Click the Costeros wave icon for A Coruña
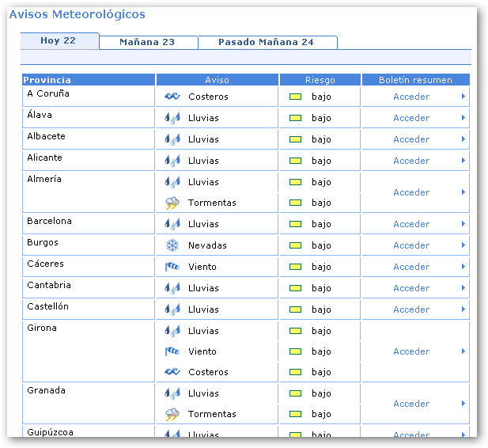The image size is (488, 448). (172, 97)
